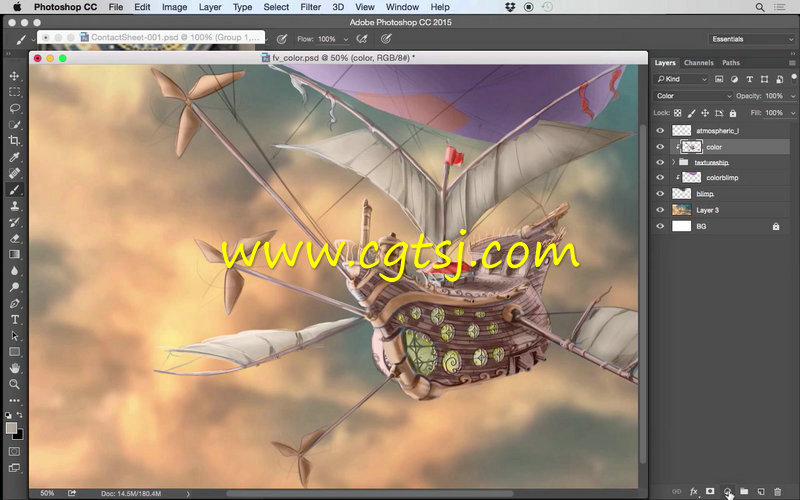Select the History Brush tool
The image size is (800, 500).
click(14, 222)
